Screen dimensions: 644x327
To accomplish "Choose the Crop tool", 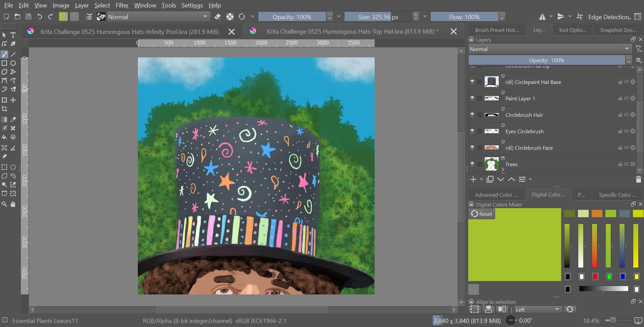I will [x=4, y=109].
